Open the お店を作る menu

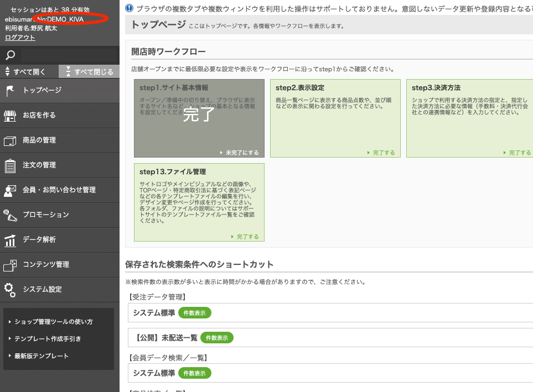coord(60,116)
